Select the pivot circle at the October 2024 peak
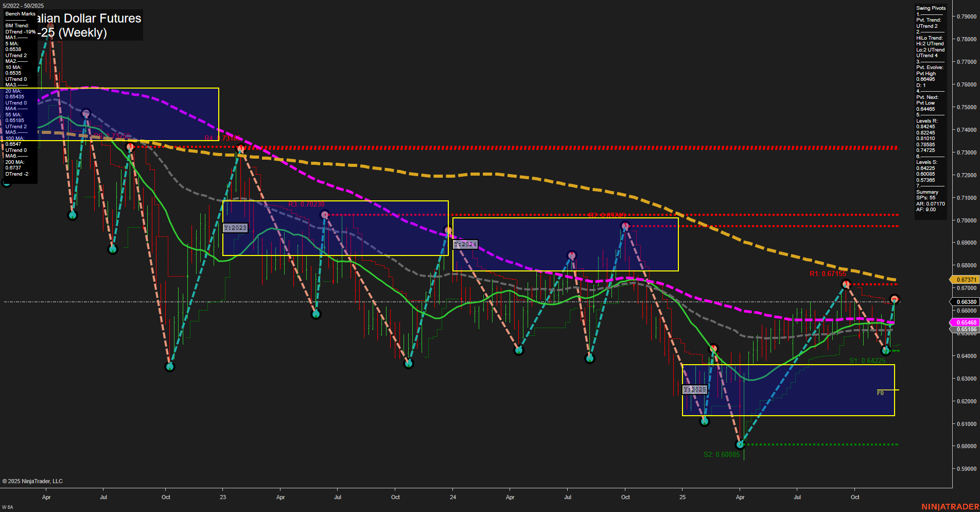Viewport: 980px width, 512px height. point(625,225)
